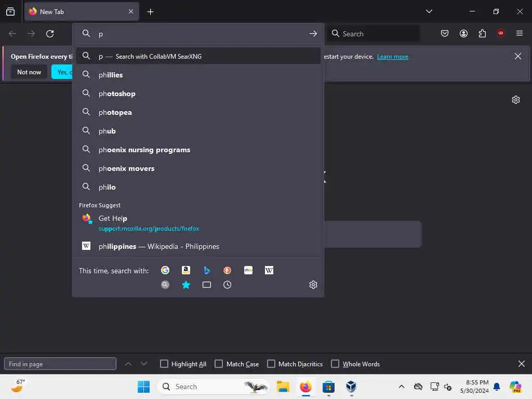532x399 pixels.
Task: Open the Firefox View icon
Action: tap(10, 11)
